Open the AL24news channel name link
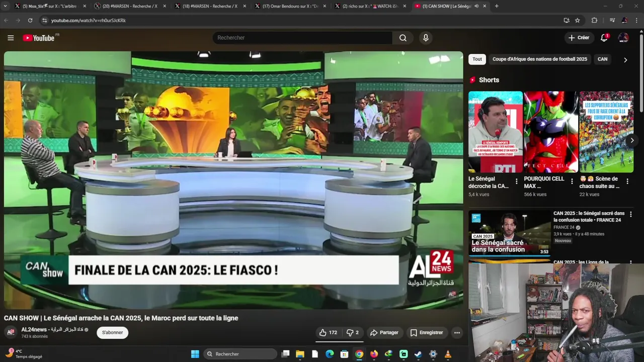Screen dimensions: 644x362 click(x=52, y=329)
